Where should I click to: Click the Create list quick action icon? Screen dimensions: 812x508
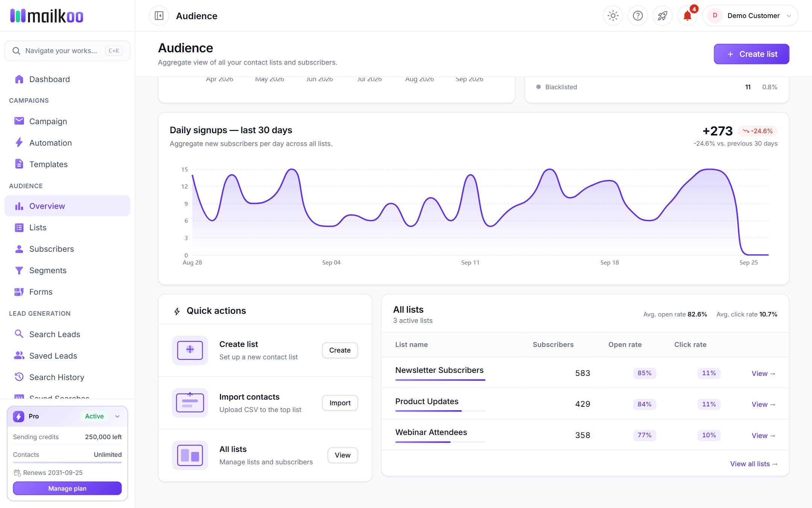pos(190,350)
